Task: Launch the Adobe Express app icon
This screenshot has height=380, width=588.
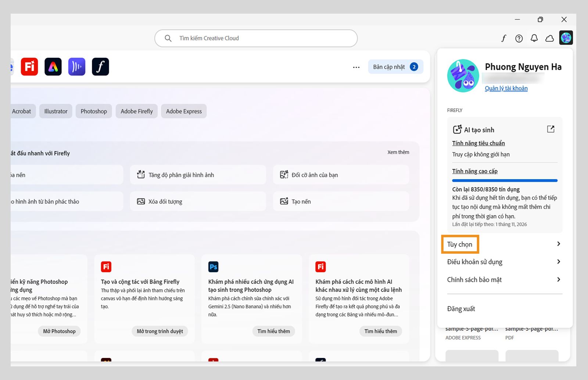Action: click(53, 67)
